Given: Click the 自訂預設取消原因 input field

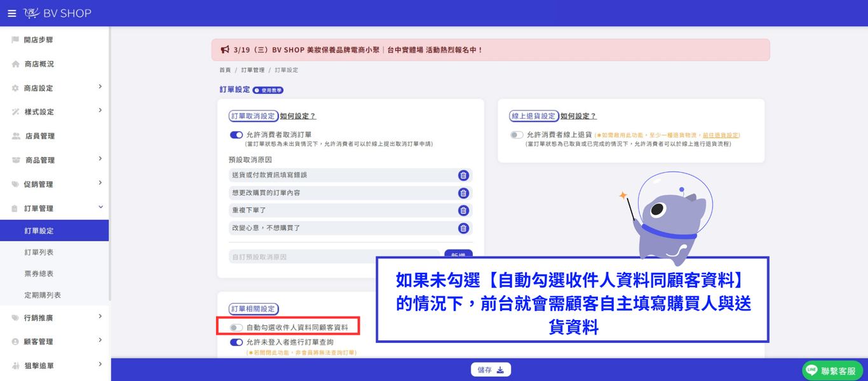Looking at the screenshot, I should pyautogui.click(x=334, y=257).
